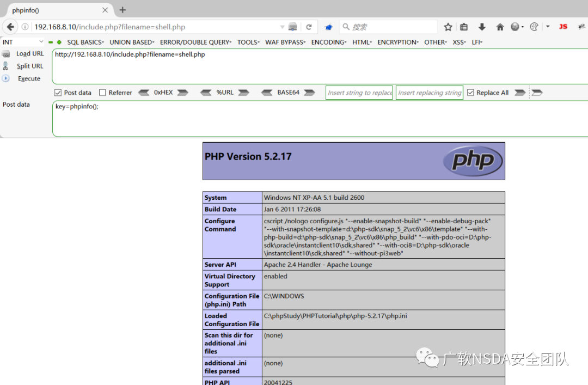This screenshot has width=588, height=385.
Task: Click the 0xHEX label
Action: coord(163,93)
